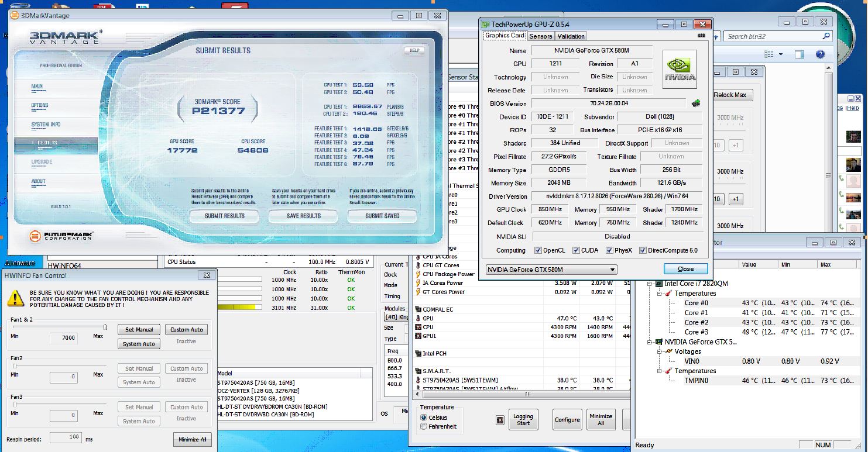Open the NVIDIA GeForce GTX 580M dropdown in GPU-Z

551,270
